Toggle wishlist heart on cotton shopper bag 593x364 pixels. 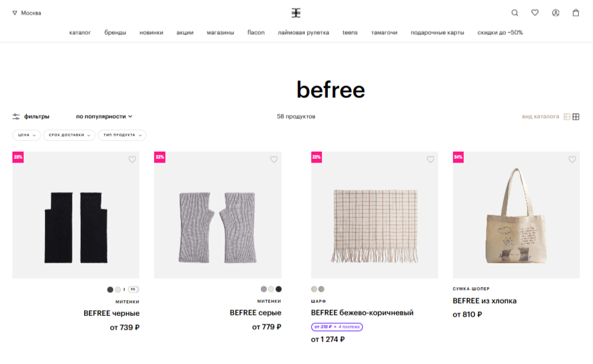[x=572, y=159]
